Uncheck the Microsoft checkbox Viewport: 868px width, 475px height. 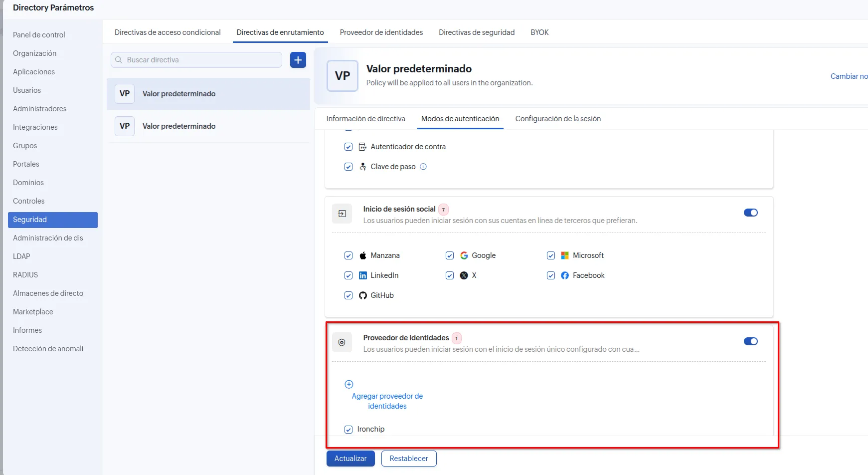[551, 255]
